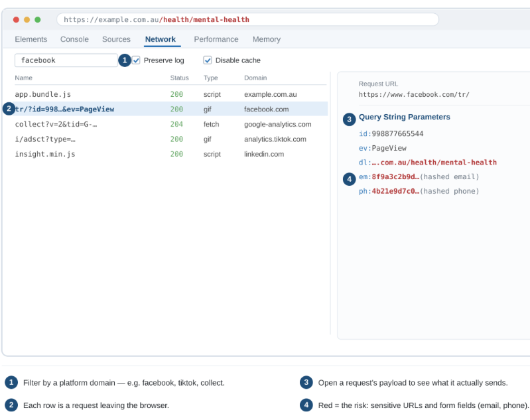530x420 pixels.
Task: Click the example.com.au domain cell
Action: 271,94
